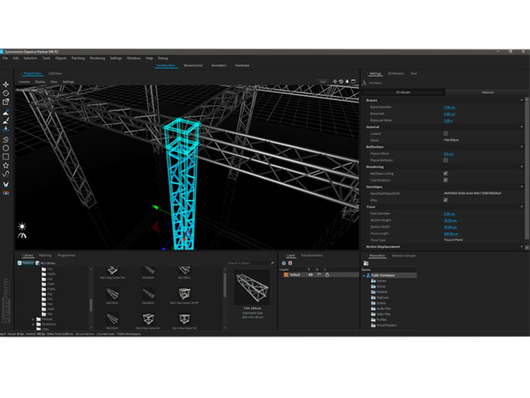Select the star shape tool
Screen dimensions: 530x398
(x=6, y=165)
